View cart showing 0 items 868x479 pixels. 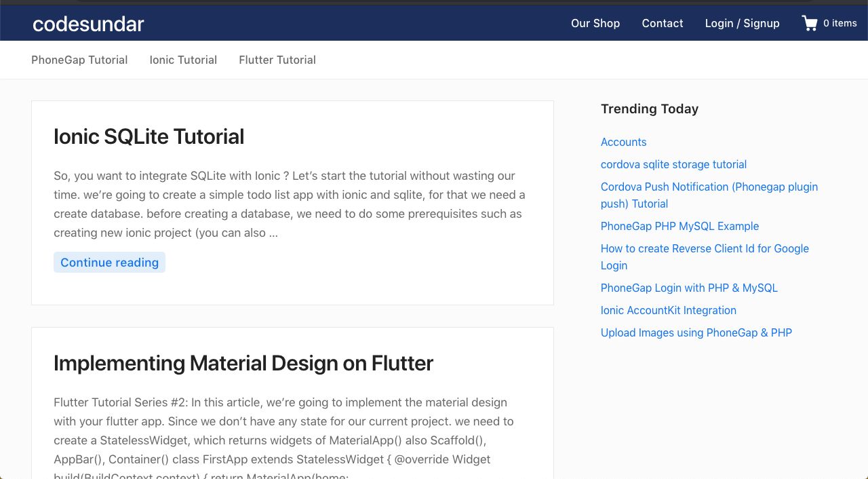tap(841, 23)
